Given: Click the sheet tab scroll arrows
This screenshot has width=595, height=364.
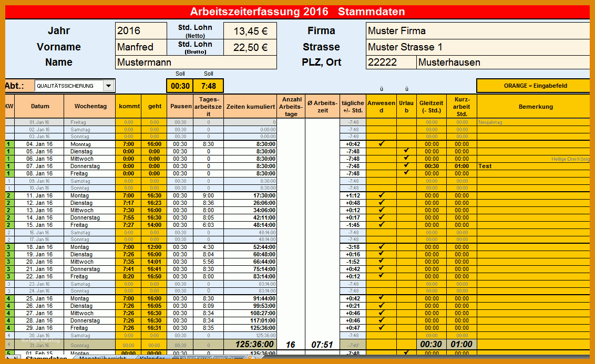Looking at the screenshot, I should tap(11, 359).
